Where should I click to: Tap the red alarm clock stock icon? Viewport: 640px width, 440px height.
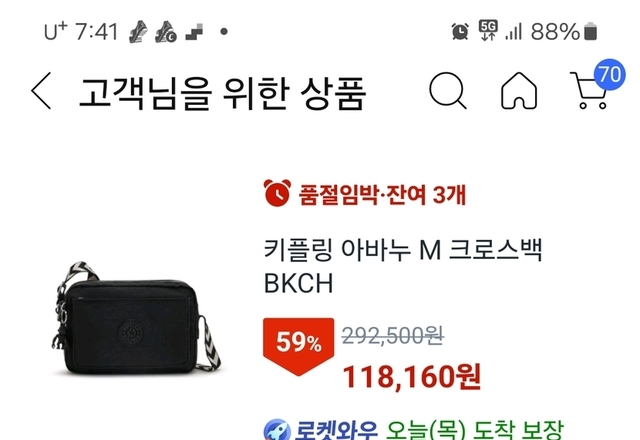coord(277,193)
